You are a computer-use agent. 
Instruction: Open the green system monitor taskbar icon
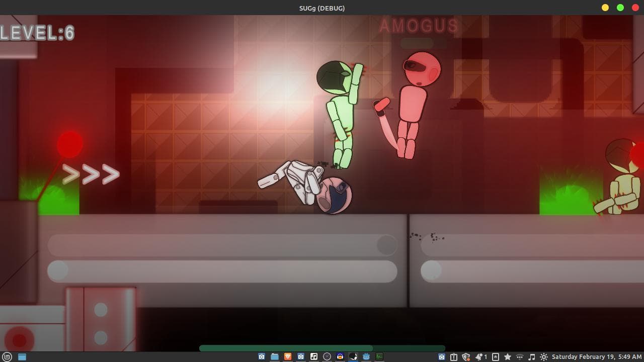pos(379,356)
